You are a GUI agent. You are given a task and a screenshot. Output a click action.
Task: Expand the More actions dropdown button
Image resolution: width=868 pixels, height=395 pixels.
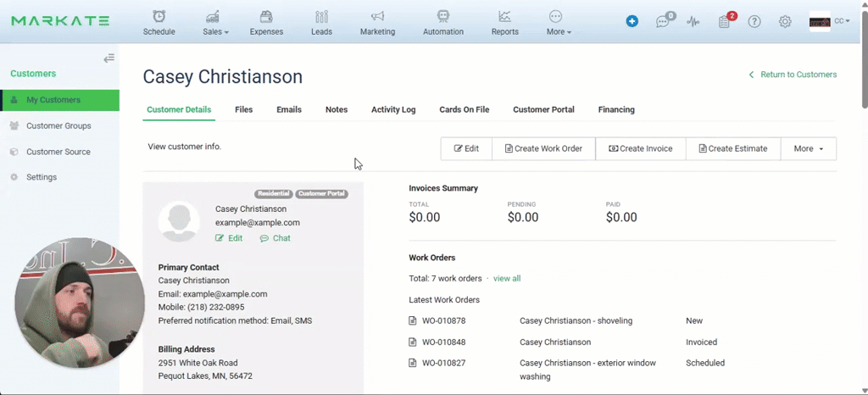coord(809,149)
